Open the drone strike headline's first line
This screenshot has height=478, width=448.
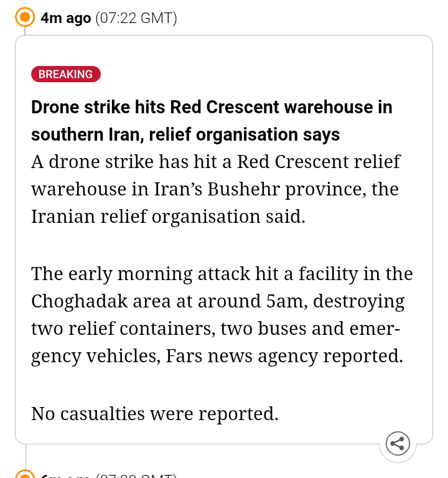pyautogui.click(x=212, y=107)
